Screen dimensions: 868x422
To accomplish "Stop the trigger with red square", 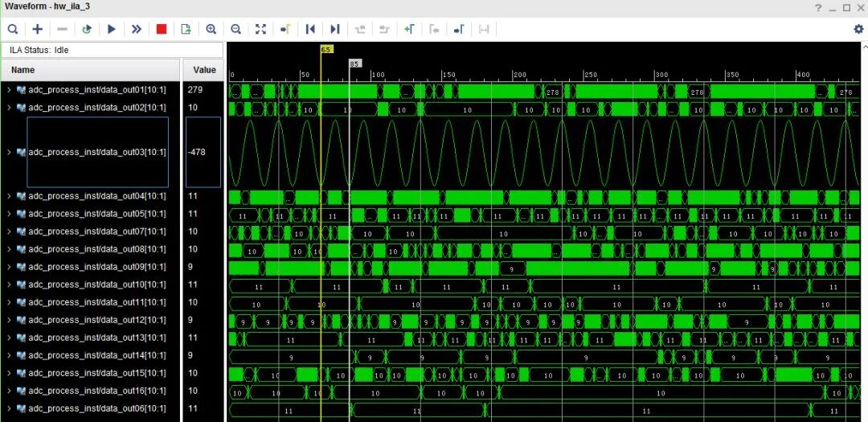I will 162,29.
